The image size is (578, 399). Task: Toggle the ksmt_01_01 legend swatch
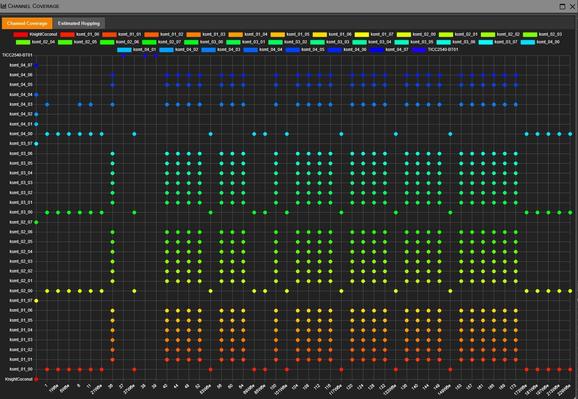click(x=109, y=34)
